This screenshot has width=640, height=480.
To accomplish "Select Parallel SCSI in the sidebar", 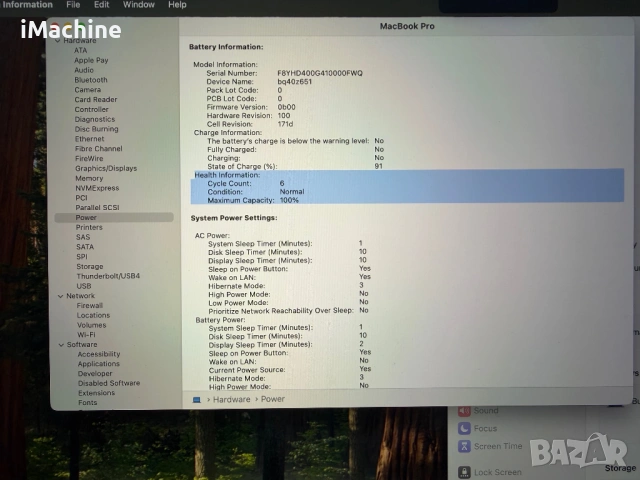I will tap(97, 208).
